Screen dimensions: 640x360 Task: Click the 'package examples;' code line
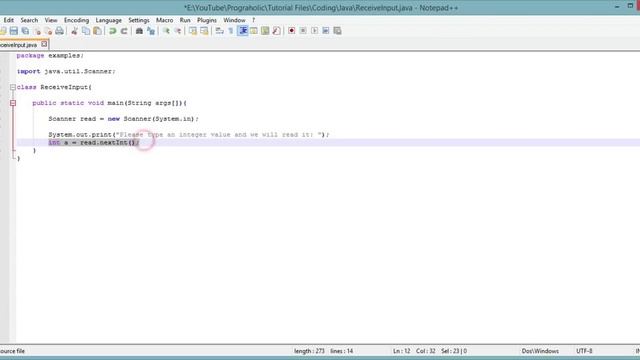click(x=50, y=56)
